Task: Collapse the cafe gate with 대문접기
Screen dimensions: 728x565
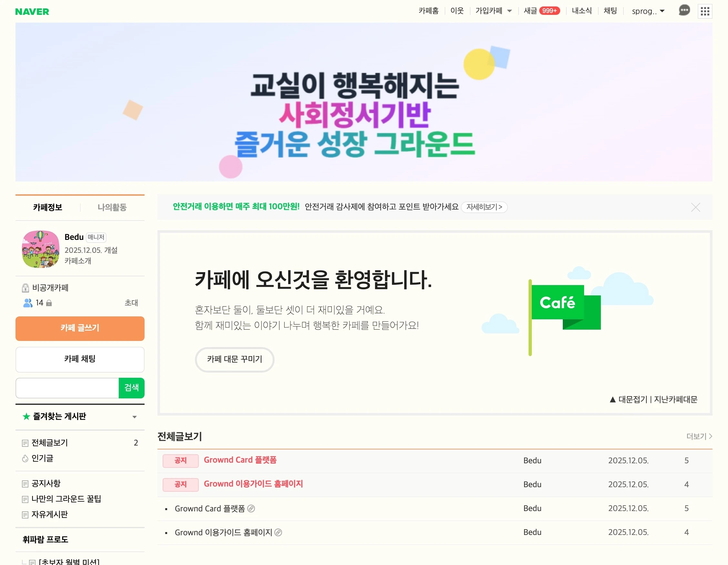Action: tap(628, 400)
